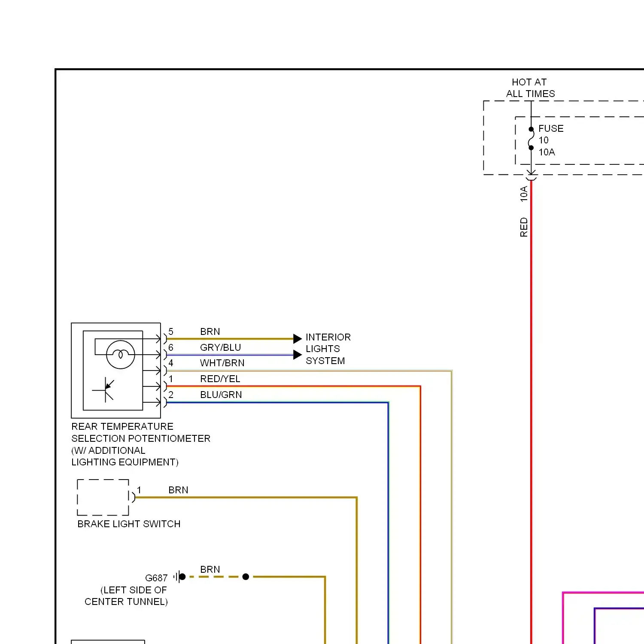Click the lamp bulb symbol inside the potentiometer

coord(121,355)
